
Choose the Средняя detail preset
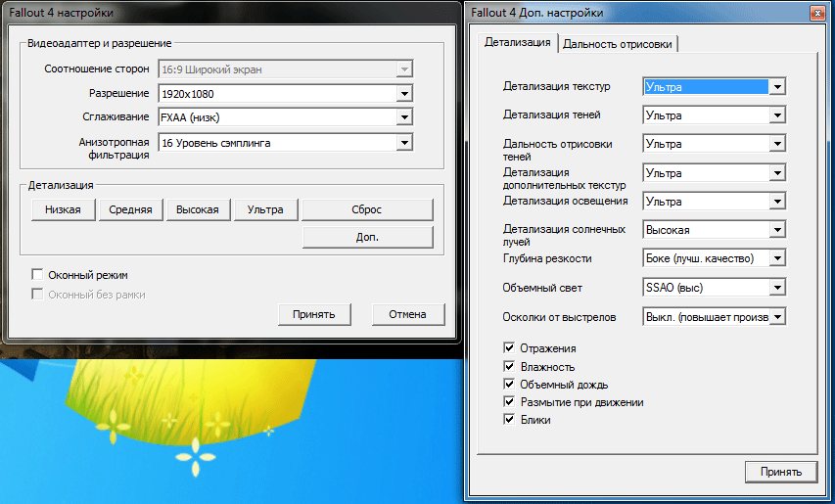130,209
